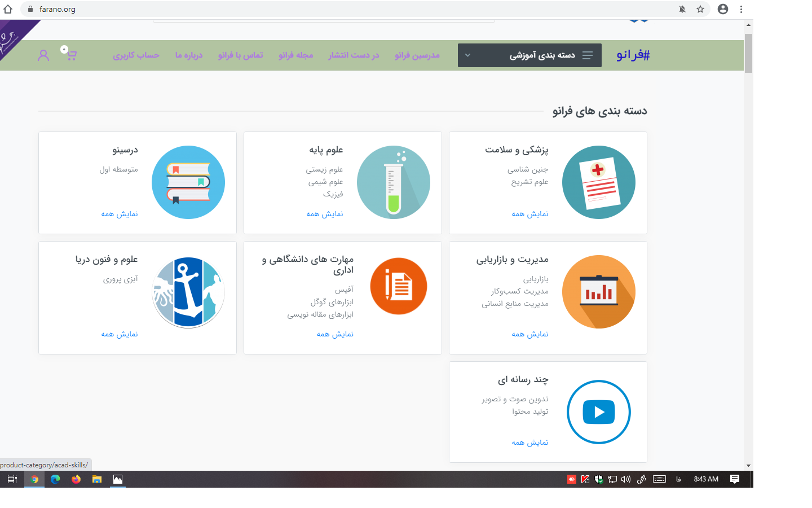
Task: Click the dropdown chevron arrow in category menu
Action: (x=467, y=55)
